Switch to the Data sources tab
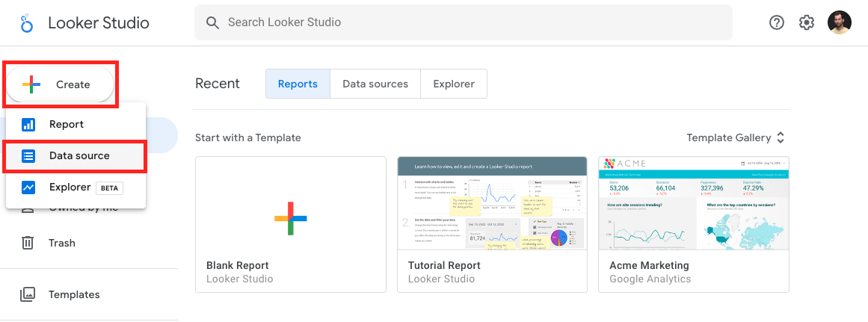This screenshot has width=868, height=322. (375, 84)
